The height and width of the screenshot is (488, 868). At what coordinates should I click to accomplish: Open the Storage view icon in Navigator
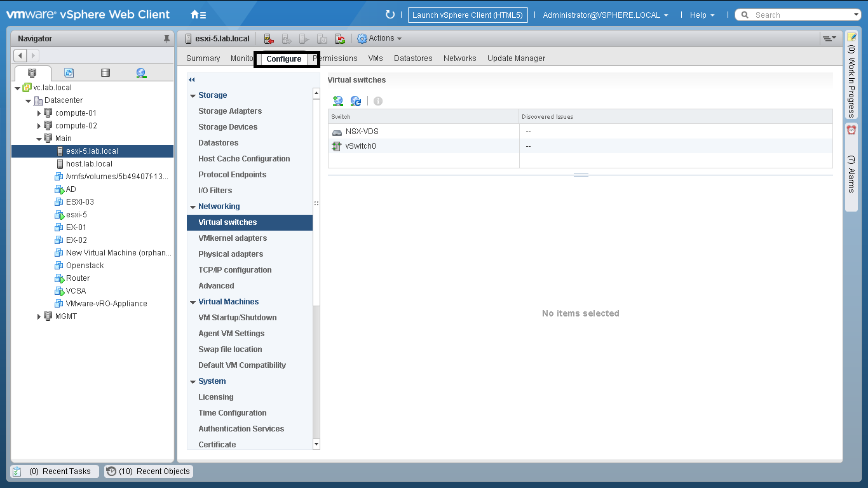tap(105, 73)
